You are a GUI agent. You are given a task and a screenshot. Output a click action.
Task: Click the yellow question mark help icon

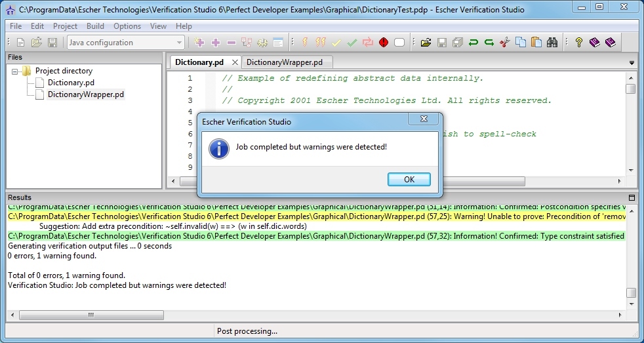[578, 43]
